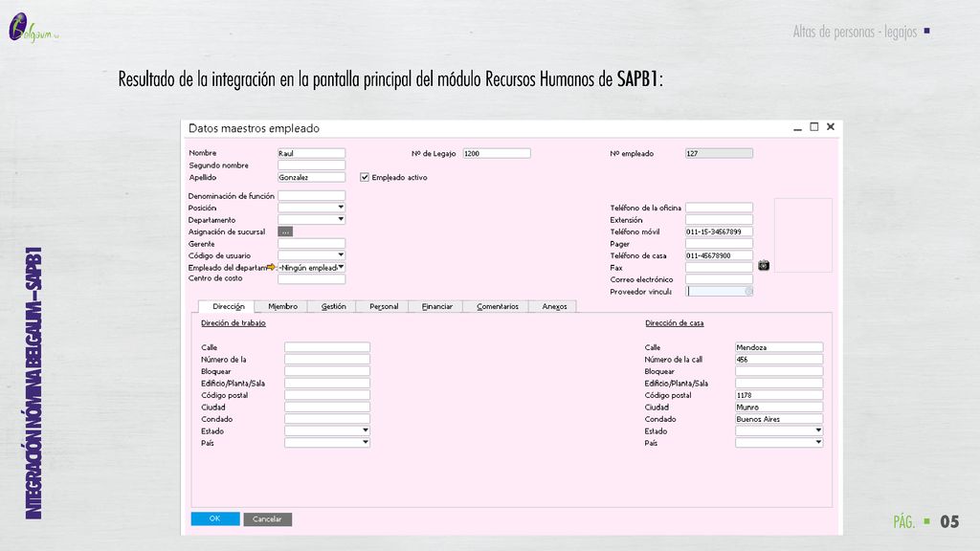Click the Fax input field
The width and height of the screenshot is (980, 551).
[719, 268]
